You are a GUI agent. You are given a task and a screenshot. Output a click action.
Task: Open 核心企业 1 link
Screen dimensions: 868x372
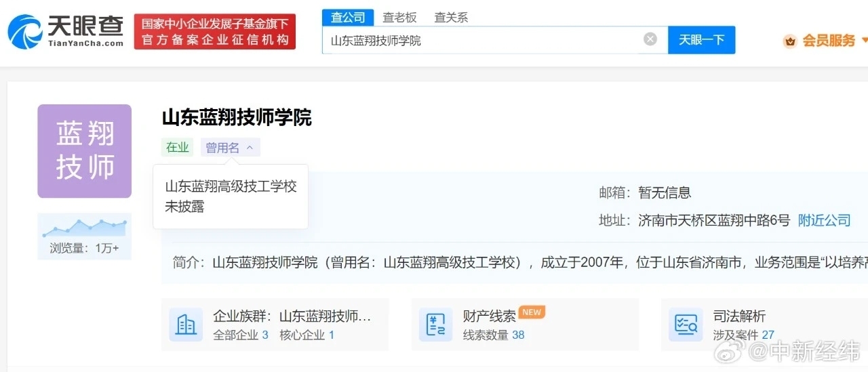click(x=307, y=335)
